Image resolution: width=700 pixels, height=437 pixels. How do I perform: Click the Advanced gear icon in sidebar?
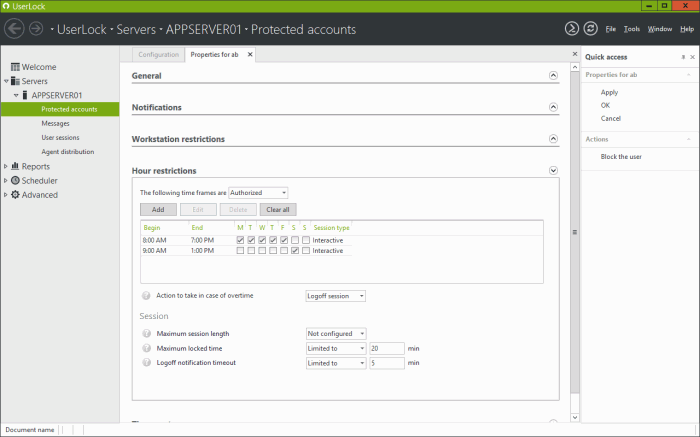coord(15,195)
